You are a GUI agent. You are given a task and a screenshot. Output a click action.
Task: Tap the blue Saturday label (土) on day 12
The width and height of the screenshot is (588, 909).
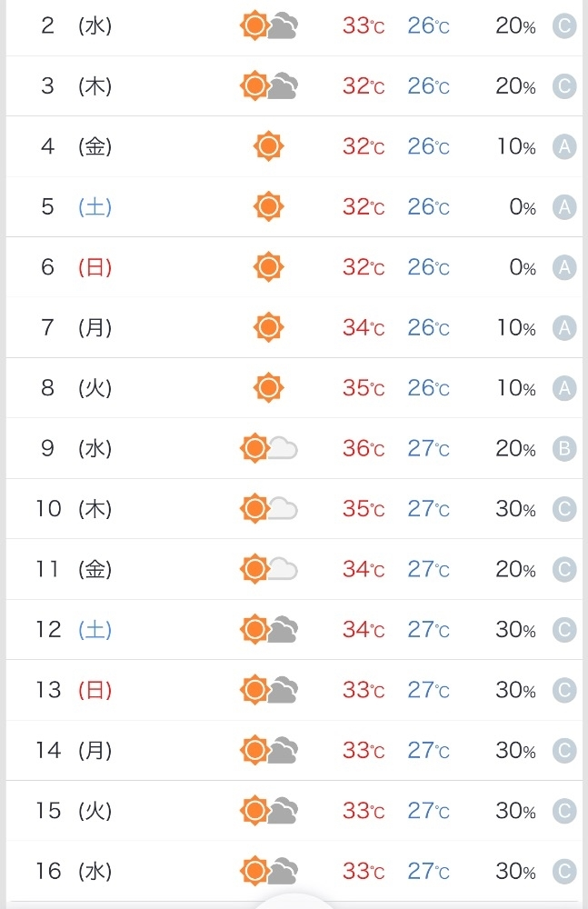[x=95, y=630]
